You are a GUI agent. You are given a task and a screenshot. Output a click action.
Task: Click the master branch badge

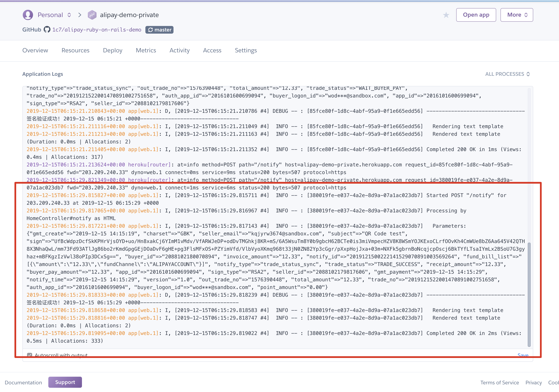159,30
